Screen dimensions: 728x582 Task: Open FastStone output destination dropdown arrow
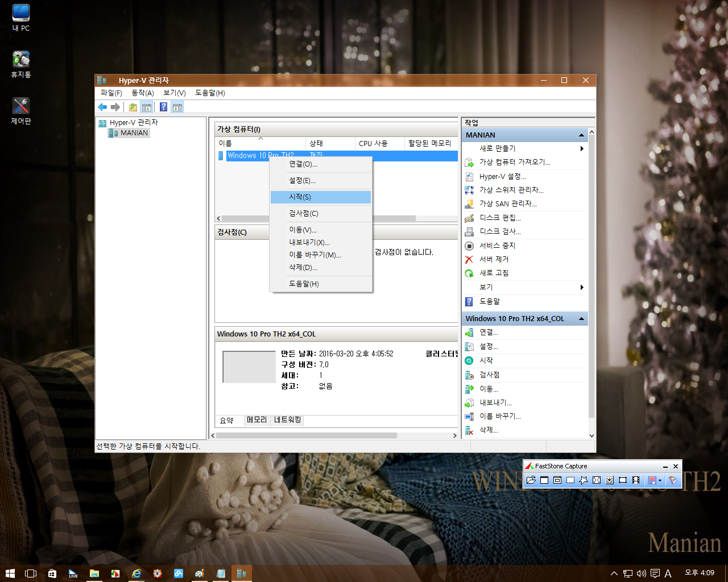click(660, 481)
